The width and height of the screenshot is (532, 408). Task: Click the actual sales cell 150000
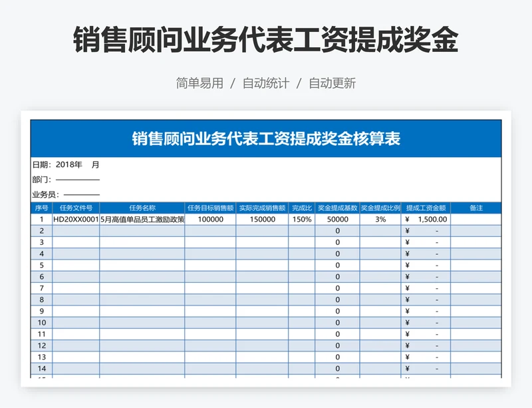coord(262,220)
